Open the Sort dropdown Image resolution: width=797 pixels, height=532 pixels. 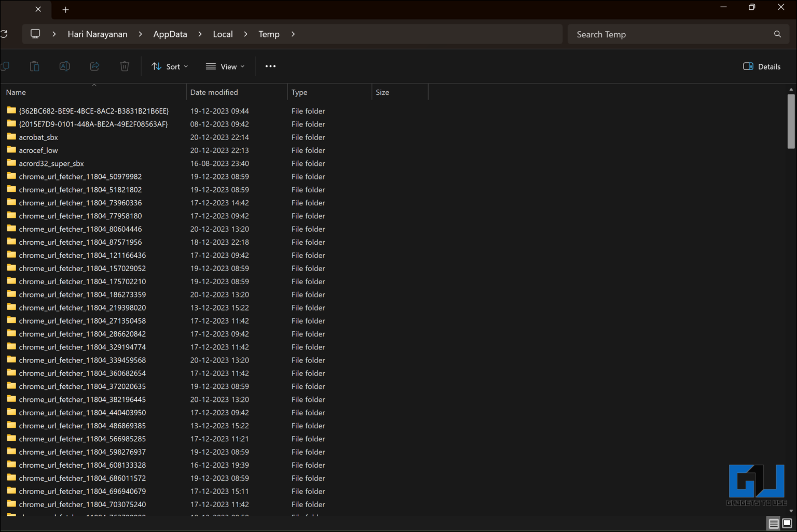(x=169, y=66)
